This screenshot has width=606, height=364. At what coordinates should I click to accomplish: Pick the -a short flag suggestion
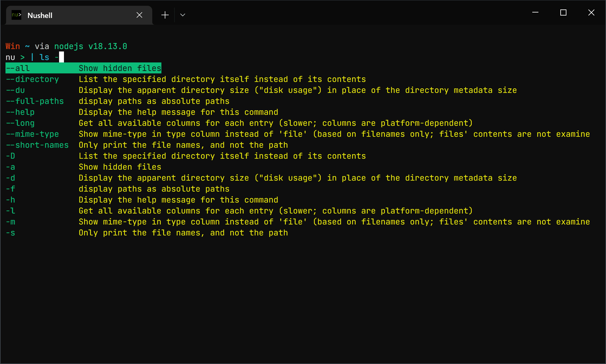11,167
